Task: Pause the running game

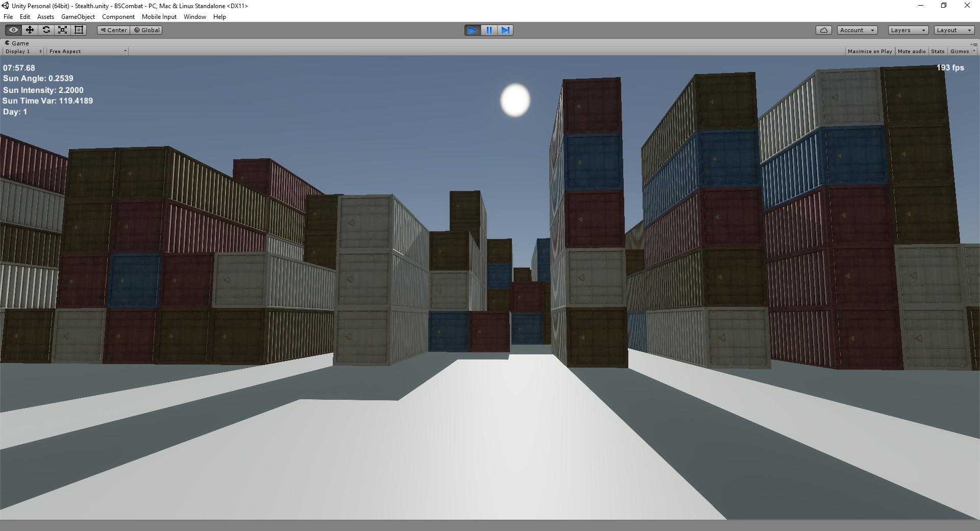Action: coord(488,30)
